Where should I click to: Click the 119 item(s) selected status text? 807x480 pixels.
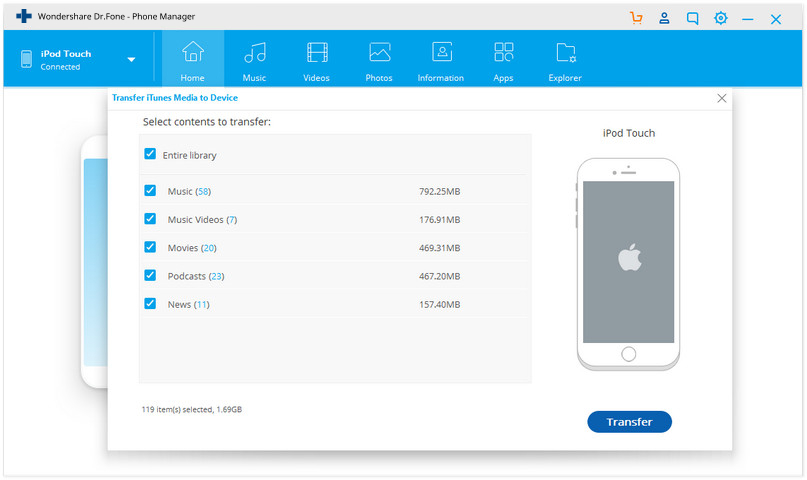(x=191, y=410)
